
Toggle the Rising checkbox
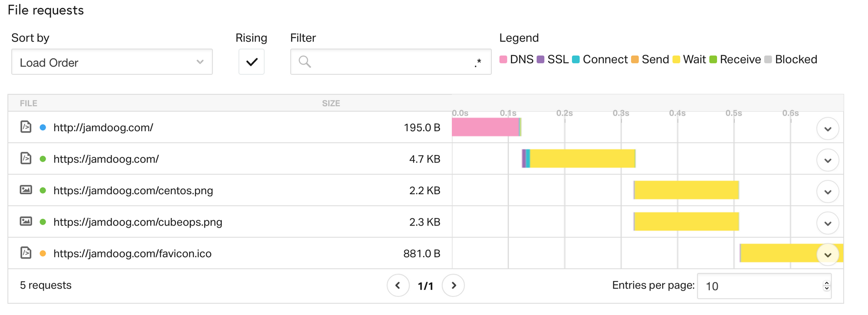click(x=252, y=62)
